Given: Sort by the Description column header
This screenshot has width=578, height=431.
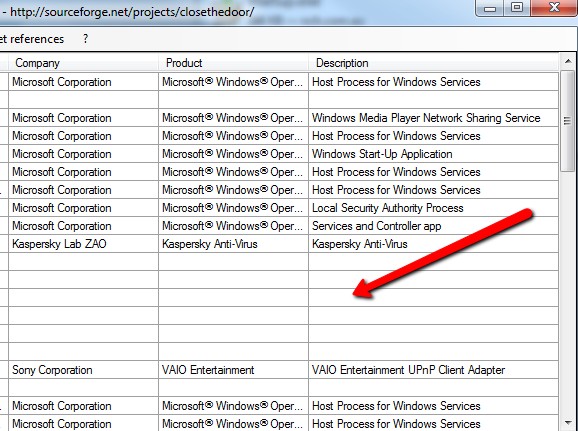Looking at the screenshot, I should click(434, 63).
